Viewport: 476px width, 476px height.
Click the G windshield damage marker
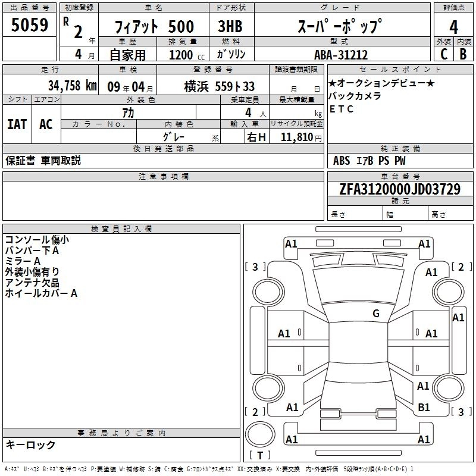coord(375,314)
